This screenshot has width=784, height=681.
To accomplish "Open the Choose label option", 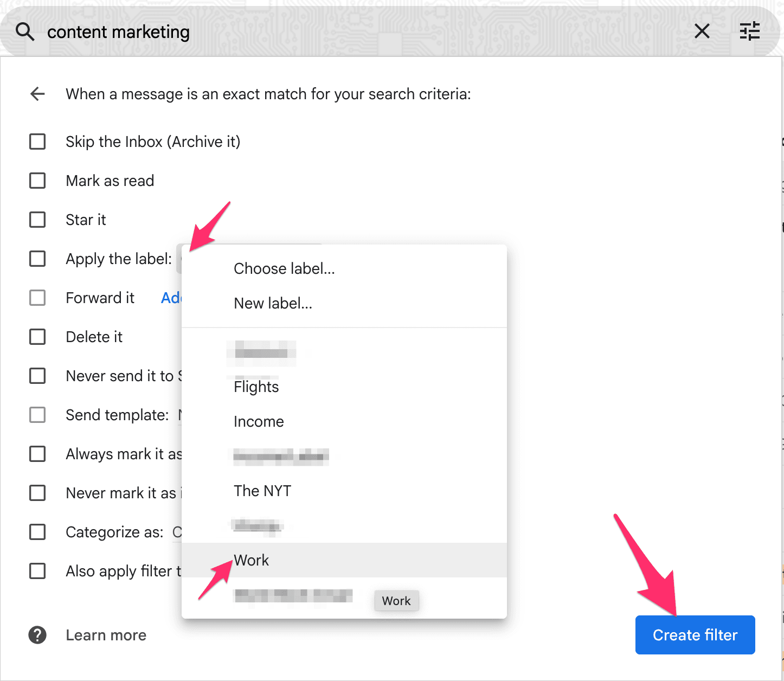I will 284,268.
